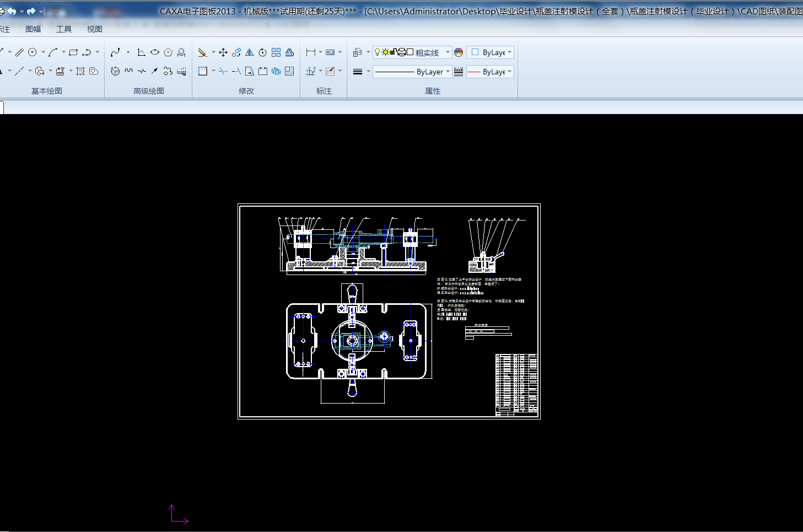The width and height of the screenshot is (803, 532).
Task: Select the dashed centerline tool
Action: pyautogui.click(x=19, y=71)
